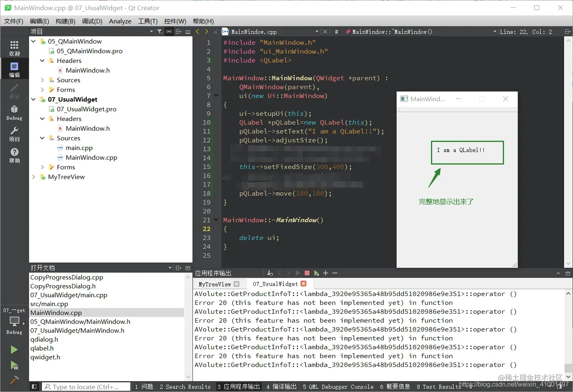This screenshot has width=573, height=392.
Task: Open the 07_UsualWidget kit selector
Action: tap(14, 321)
